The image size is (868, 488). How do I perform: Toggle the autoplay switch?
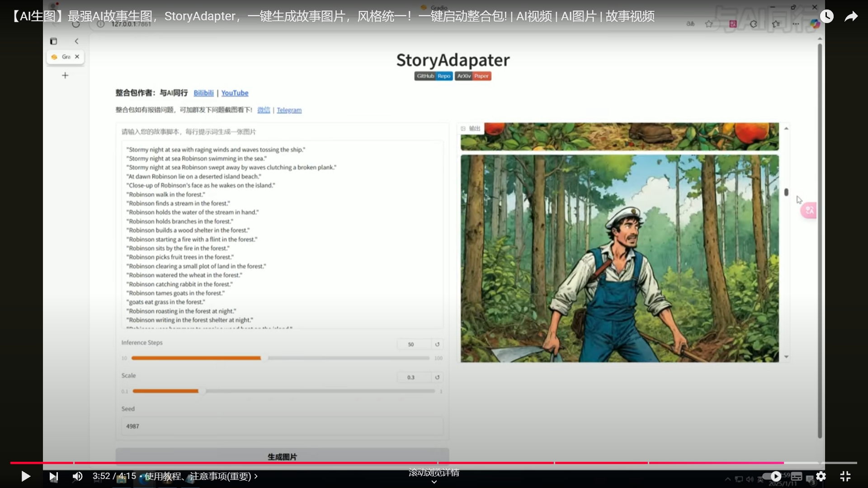tap(772, 476)
